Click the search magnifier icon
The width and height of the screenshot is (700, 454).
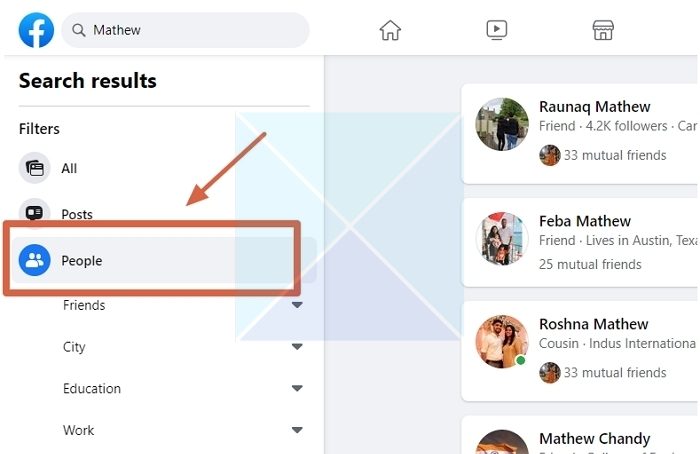(x=79, y=30)
